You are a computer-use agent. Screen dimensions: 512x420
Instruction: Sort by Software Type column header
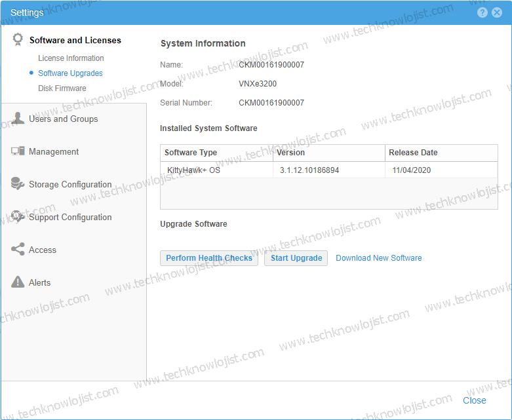[216, 153]
